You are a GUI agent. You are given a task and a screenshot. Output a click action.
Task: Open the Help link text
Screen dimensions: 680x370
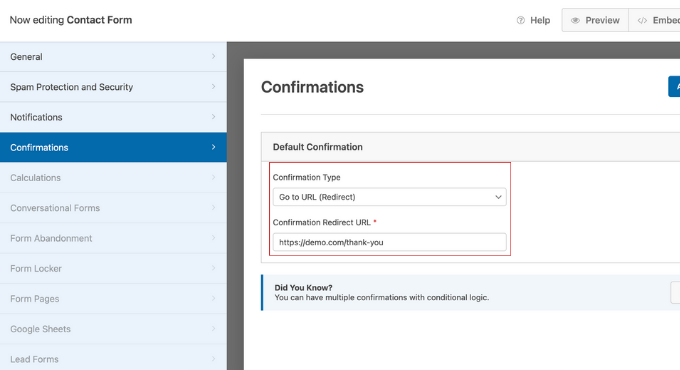click(x=540, y=20)
